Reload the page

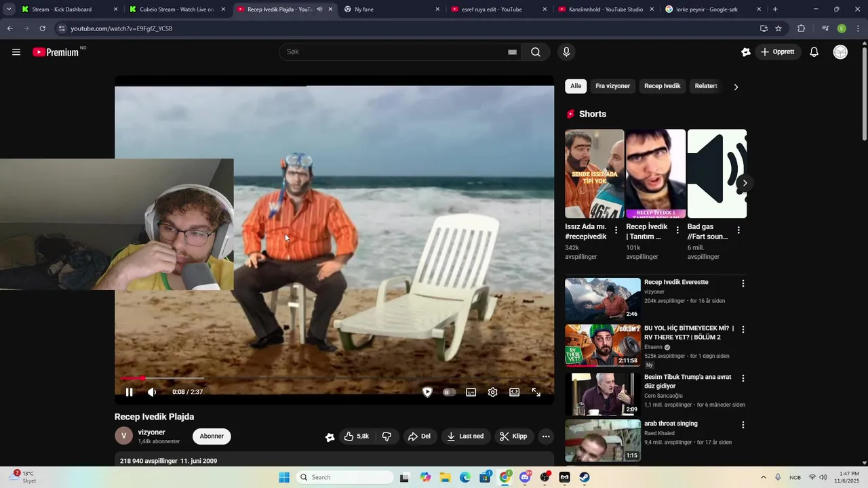tap(42, 28)
